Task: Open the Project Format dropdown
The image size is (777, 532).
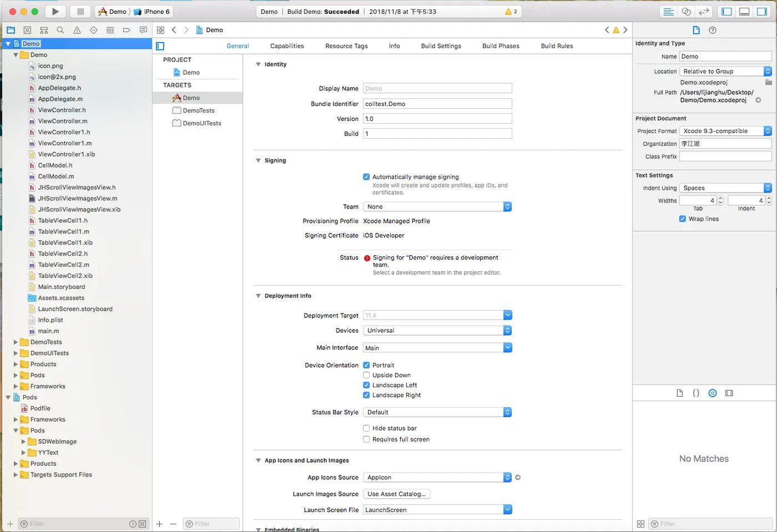Action: tap(725, 131)
